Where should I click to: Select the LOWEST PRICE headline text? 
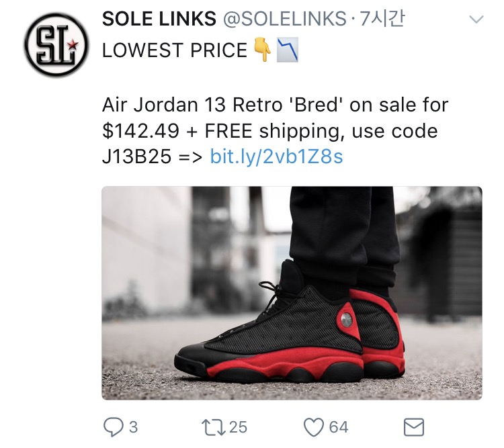click(175, 50)
